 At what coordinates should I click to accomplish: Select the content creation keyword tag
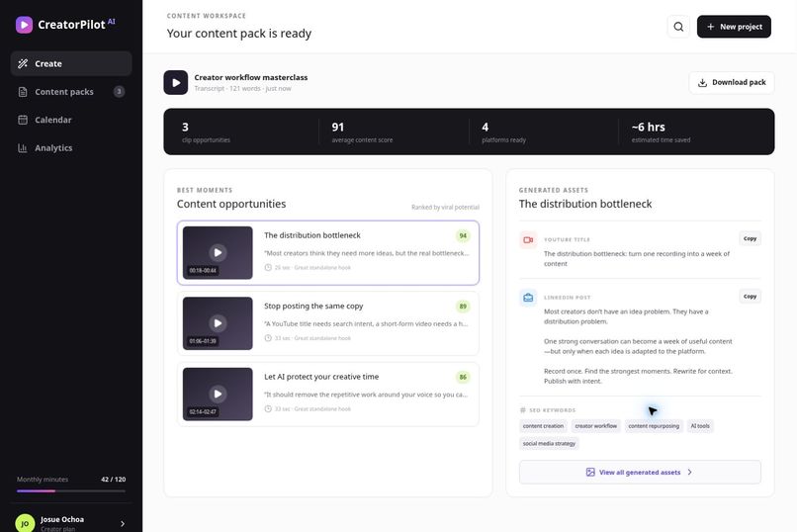coord(543,426)
